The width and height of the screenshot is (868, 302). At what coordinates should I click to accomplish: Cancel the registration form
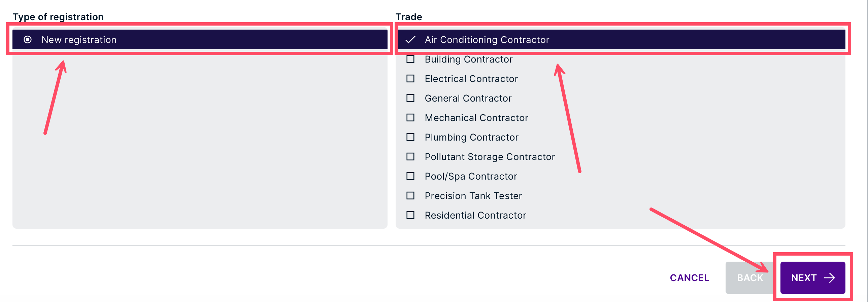click(689, 278)
